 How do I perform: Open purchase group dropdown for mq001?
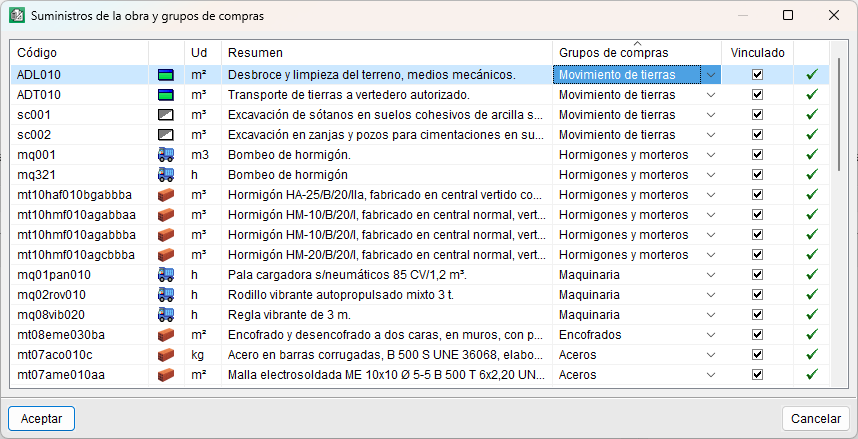click(x=711, y=155)
